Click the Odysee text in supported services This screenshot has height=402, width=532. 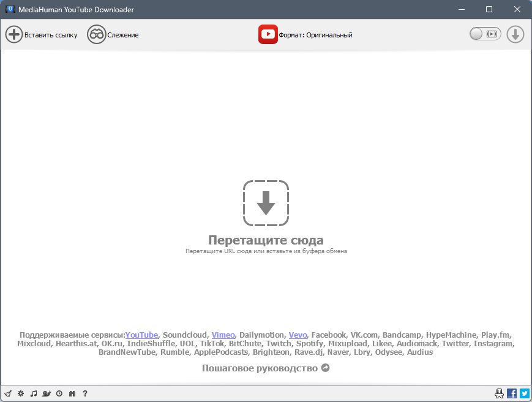click(388, 352)
